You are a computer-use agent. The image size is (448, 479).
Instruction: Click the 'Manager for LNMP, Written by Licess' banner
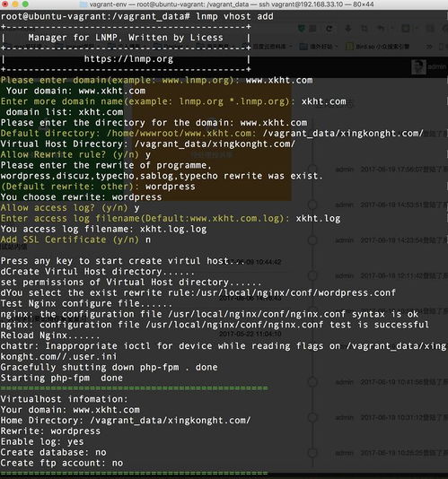[126, 38]
